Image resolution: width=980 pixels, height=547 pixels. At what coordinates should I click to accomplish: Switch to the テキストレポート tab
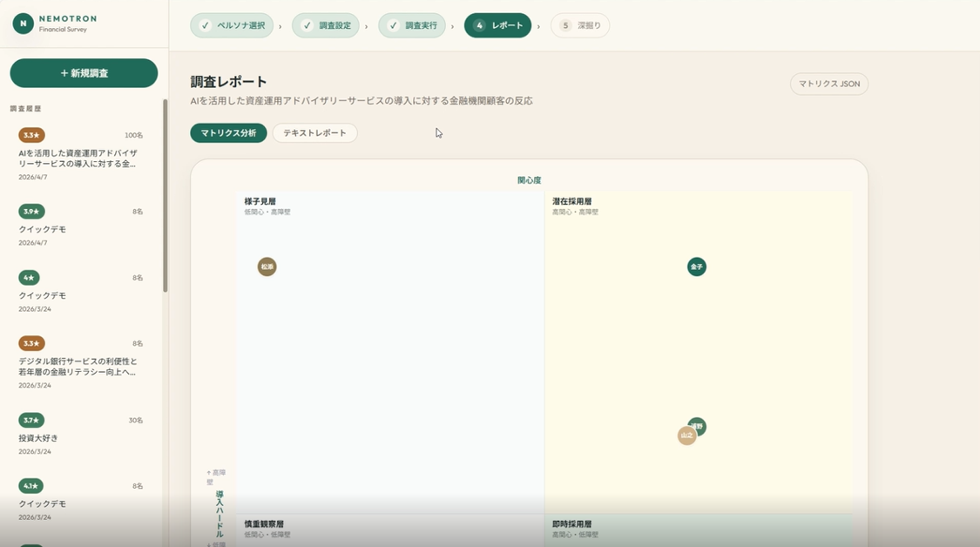click(314, 133)
